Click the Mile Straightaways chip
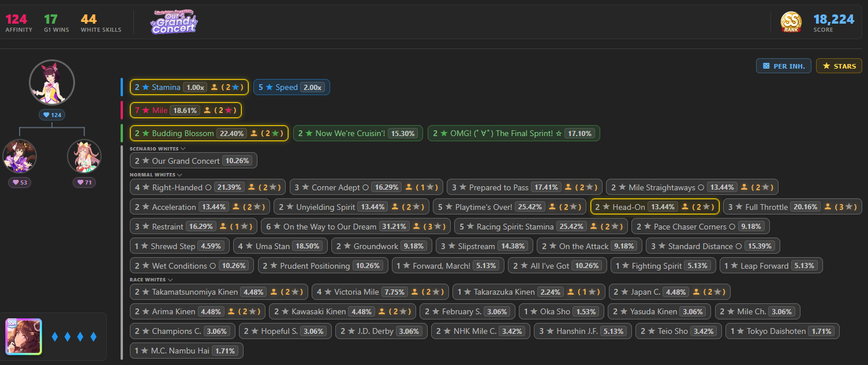The height and width of the screenshot is (365, 868). [x=693, y=187]
